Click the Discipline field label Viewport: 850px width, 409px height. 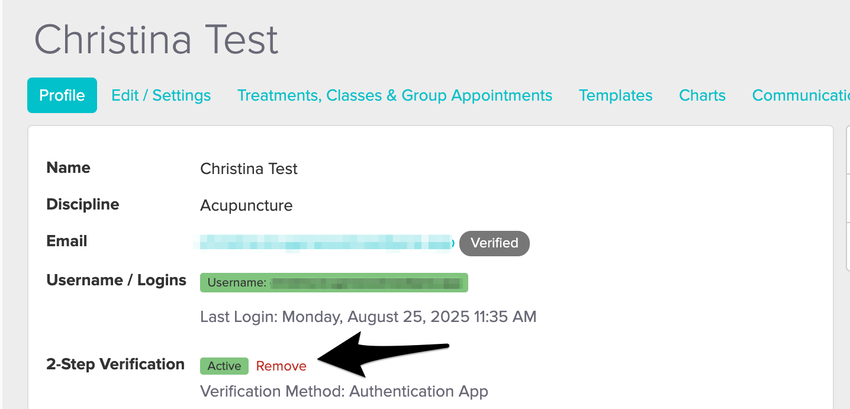[x=82, y=204]
